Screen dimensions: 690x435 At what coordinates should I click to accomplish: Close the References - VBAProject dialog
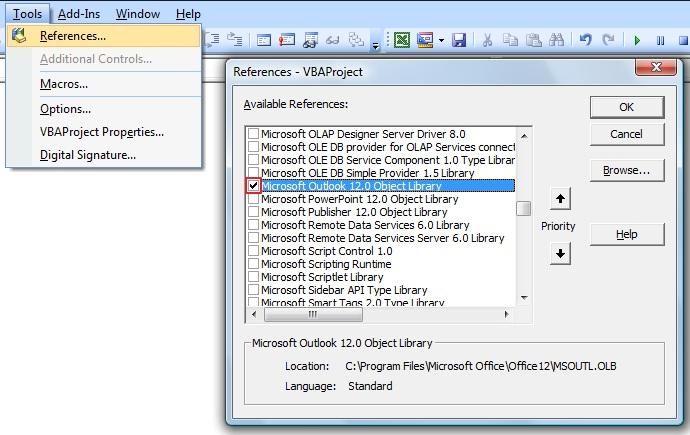click(x=656, y=67)
